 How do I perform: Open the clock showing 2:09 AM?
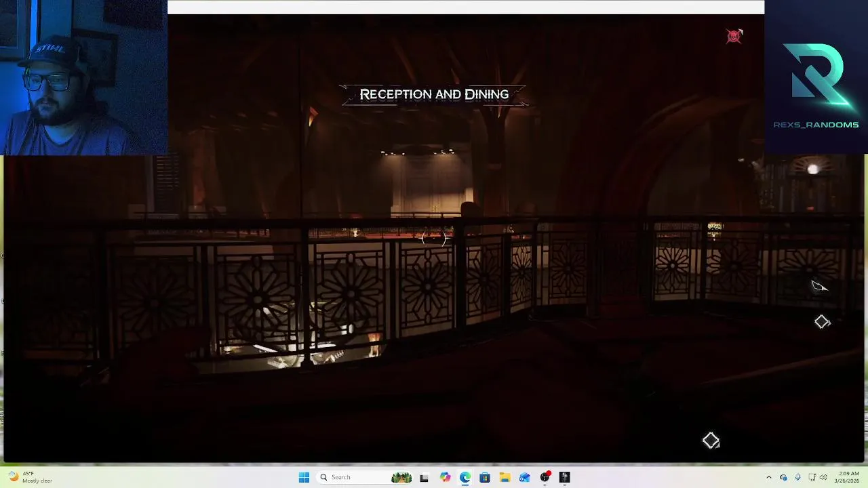pos(848,477)
